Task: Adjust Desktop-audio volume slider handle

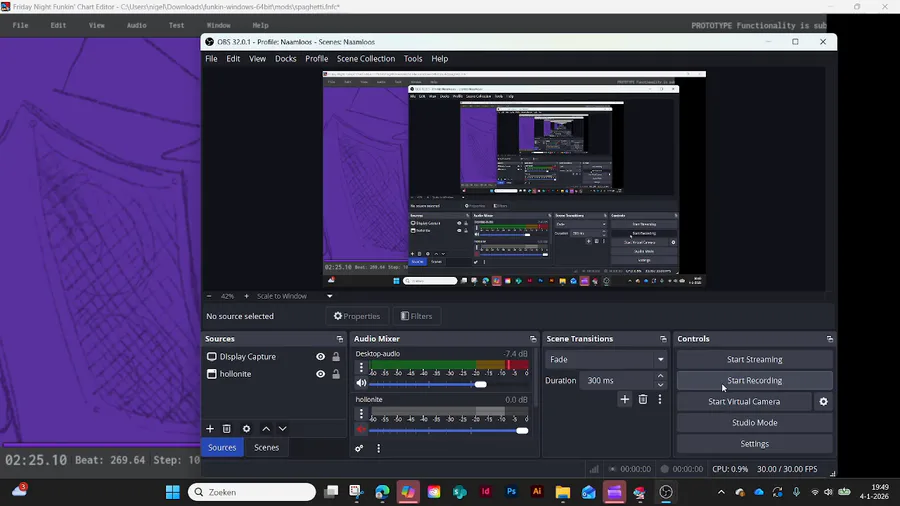Action: click(x=480, y=384)
